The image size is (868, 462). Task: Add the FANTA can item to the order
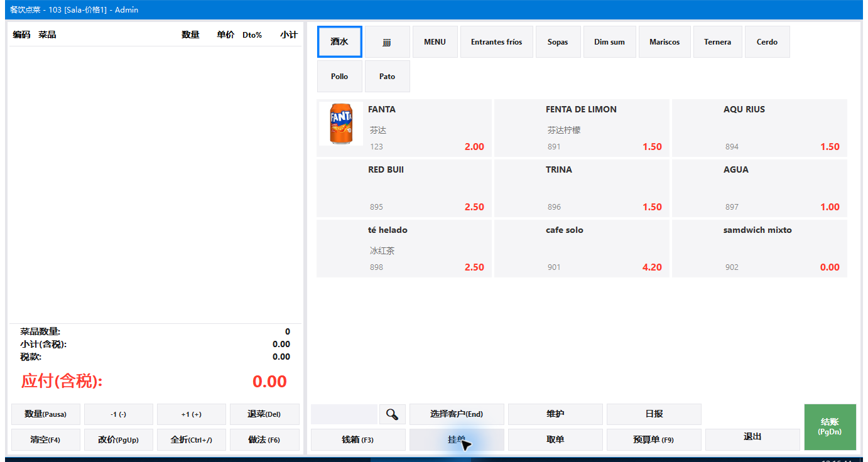point(404,127)
